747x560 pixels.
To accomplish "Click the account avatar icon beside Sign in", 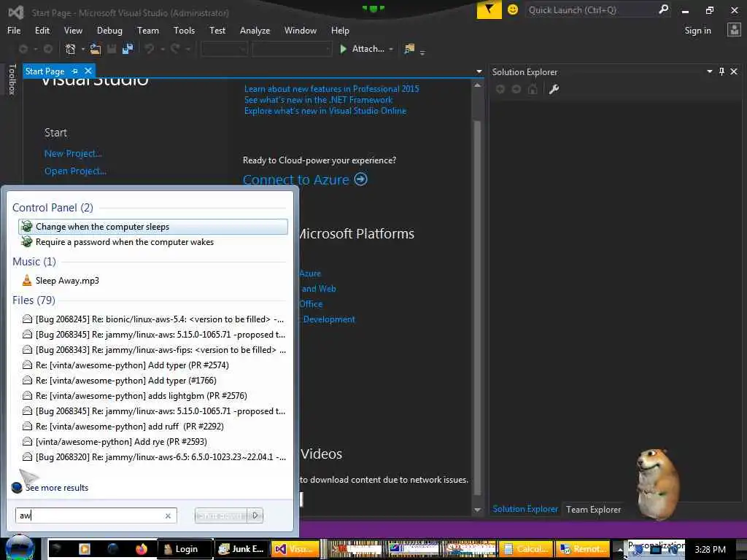I will pos(734,30).
